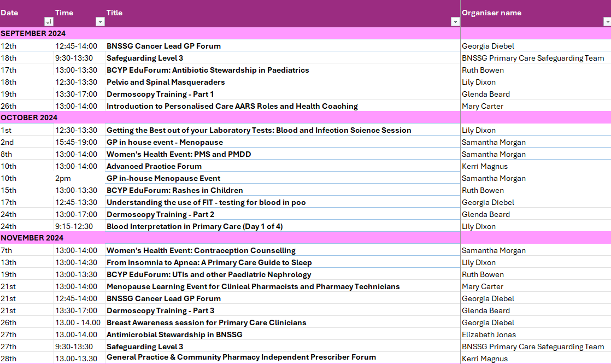Open the Date column sort filter dropdown

[x=49, y=22]
